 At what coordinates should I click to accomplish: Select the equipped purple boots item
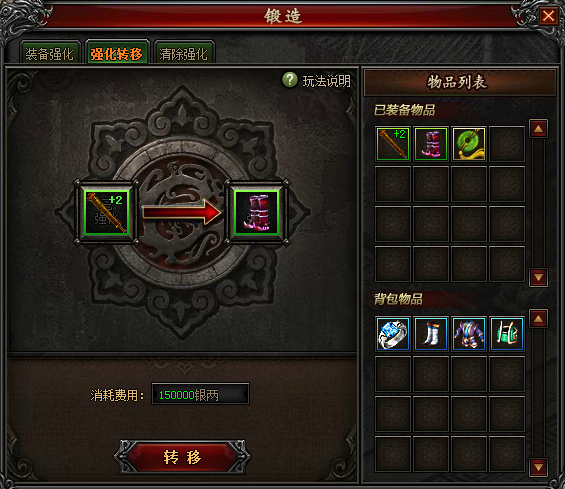(431, 144)
